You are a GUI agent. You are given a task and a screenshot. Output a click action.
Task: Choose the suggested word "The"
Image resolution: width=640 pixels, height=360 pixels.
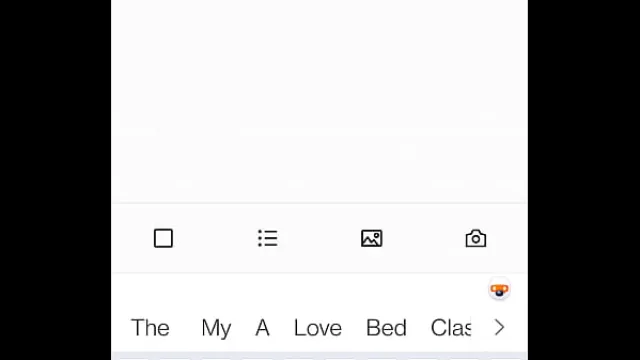tap(150, 327)
